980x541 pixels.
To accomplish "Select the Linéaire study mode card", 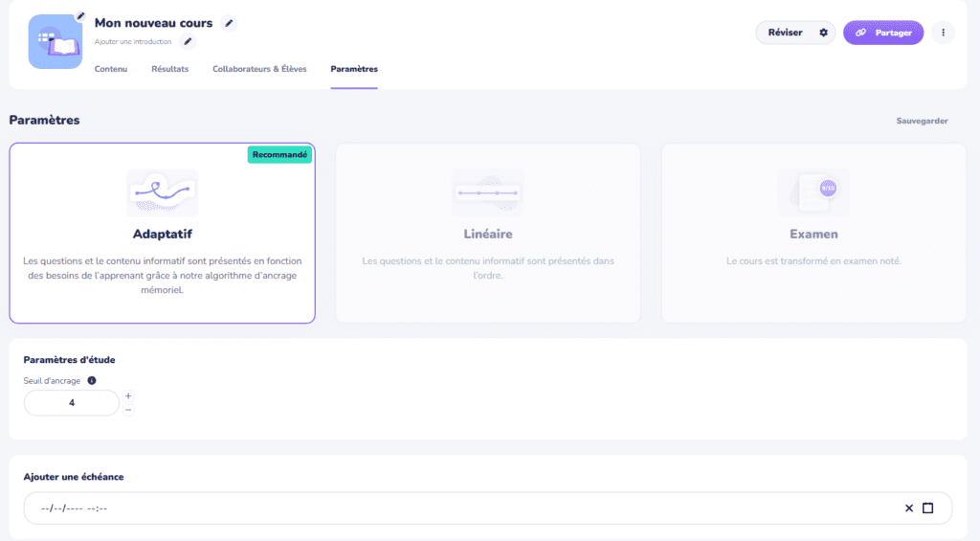I will tap(487, 234).
